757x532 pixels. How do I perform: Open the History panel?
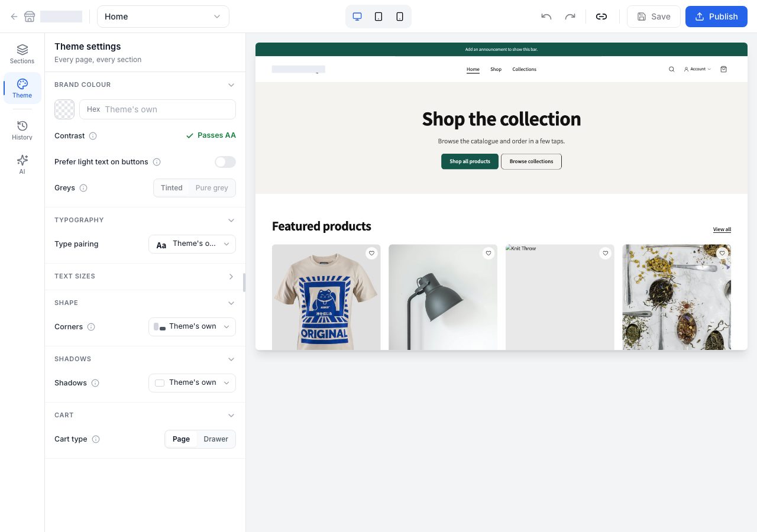22,130
